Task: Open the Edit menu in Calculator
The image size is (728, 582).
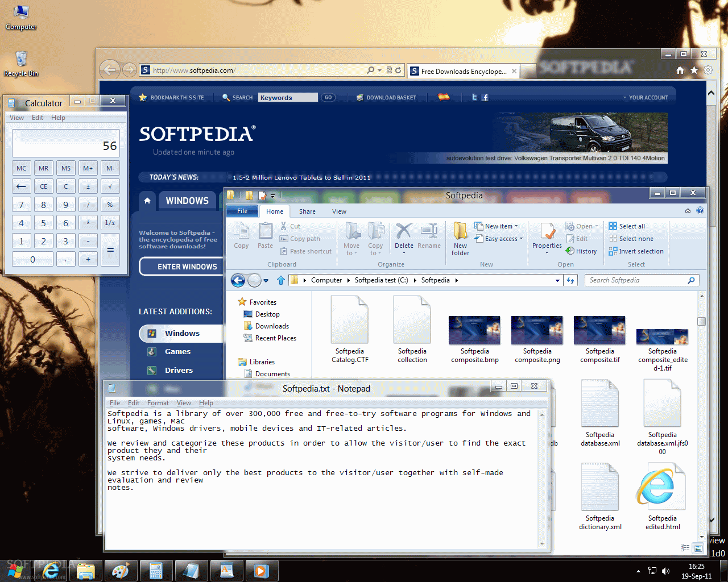Action: pos(38,118)
